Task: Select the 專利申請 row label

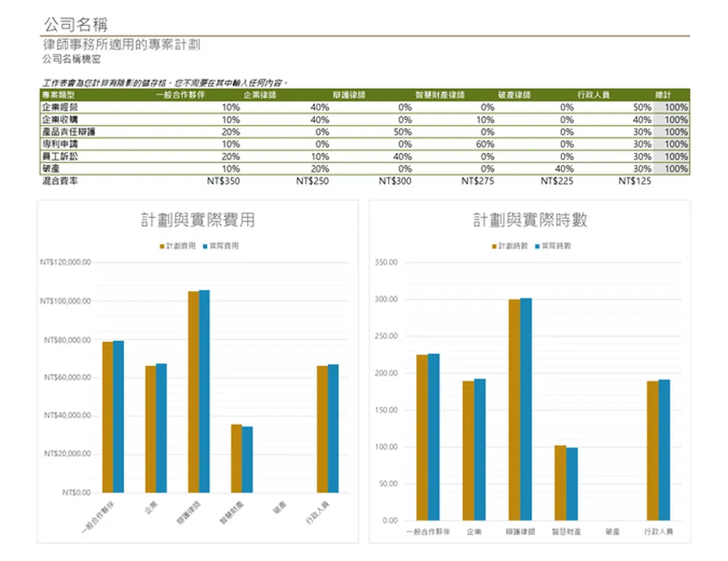Action: click(60, 144)
